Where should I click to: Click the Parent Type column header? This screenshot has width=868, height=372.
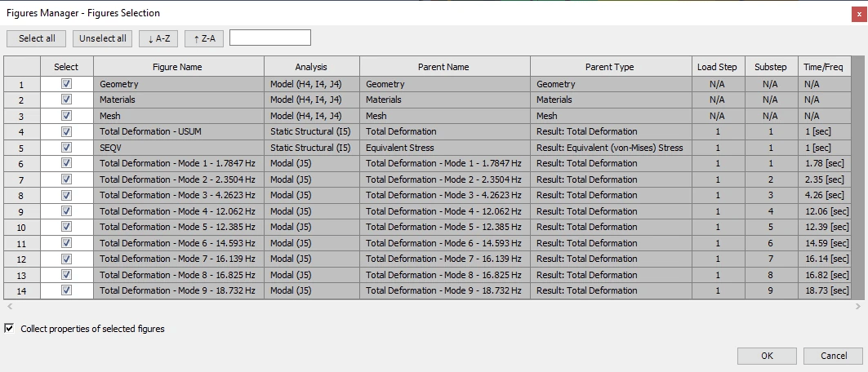coord(611,66)
